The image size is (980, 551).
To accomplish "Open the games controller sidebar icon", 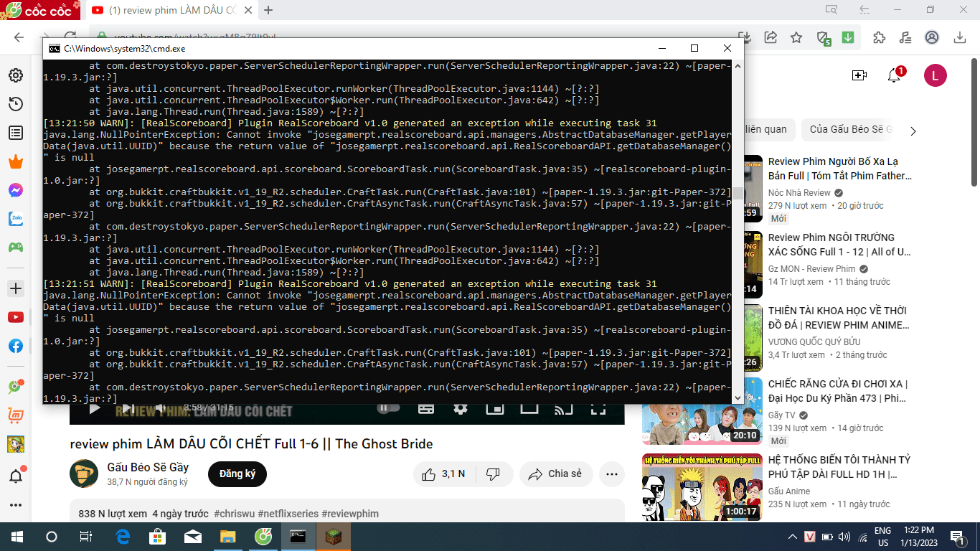I will 15,248.
